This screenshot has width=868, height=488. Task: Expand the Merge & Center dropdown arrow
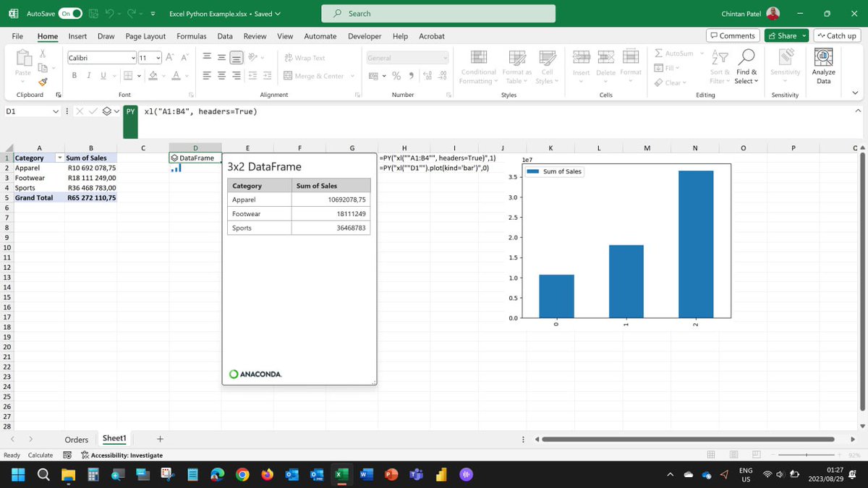coord(352,76)
